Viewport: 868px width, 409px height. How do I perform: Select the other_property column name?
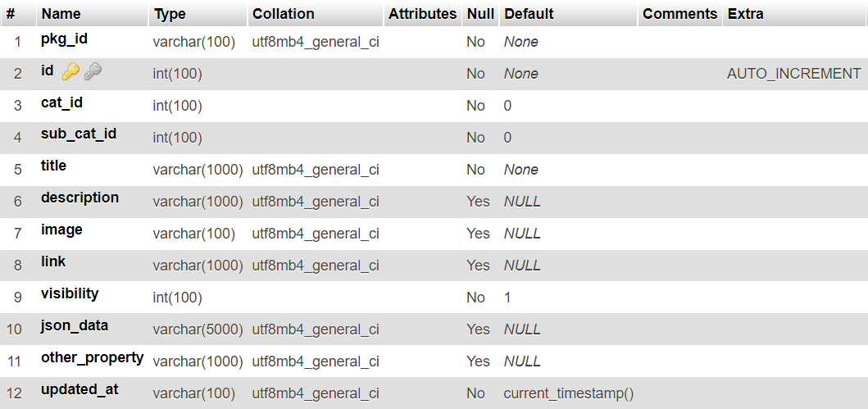tap(93, 357)
